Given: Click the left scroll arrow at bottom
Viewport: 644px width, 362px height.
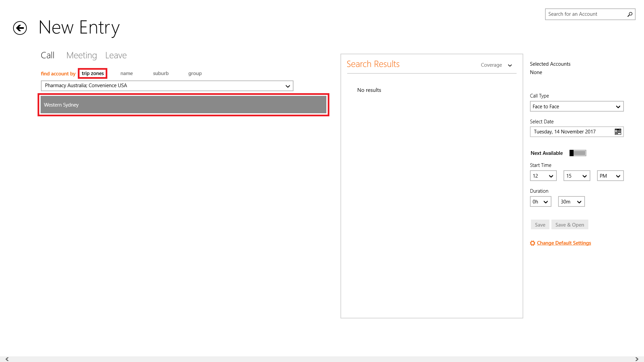Looking at the screenshot, I should tap(7, 359).
